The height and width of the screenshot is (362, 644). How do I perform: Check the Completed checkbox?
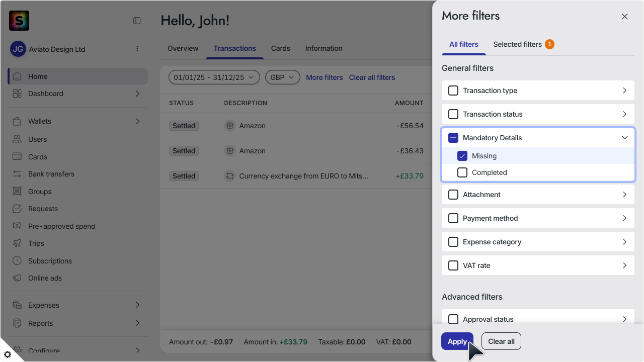point(462,172)
